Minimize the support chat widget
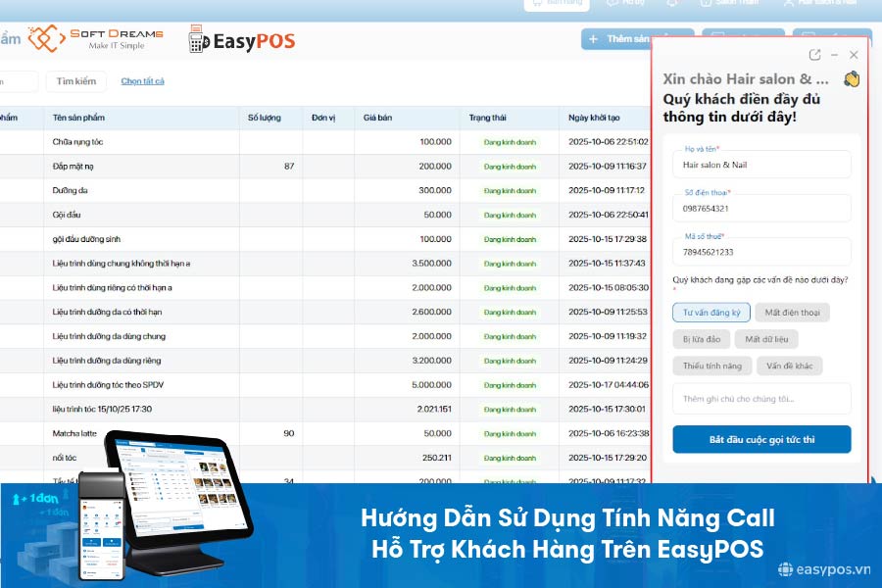The image size is (882, 588). tap(835, 55)
